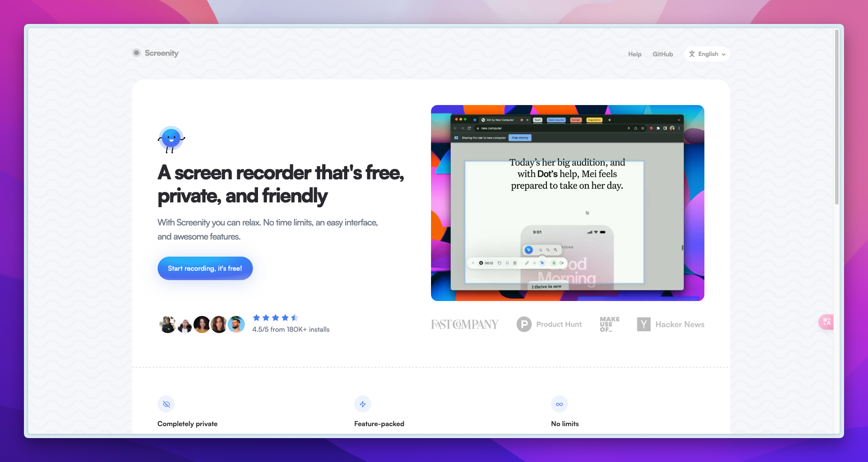Open the GitHub link in the header

coord(663,54)
